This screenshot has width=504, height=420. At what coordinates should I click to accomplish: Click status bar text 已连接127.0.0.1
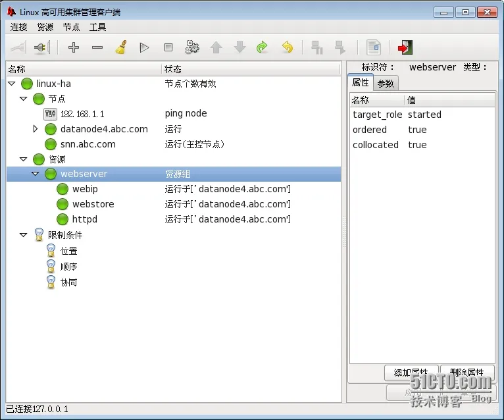[38, 409]
